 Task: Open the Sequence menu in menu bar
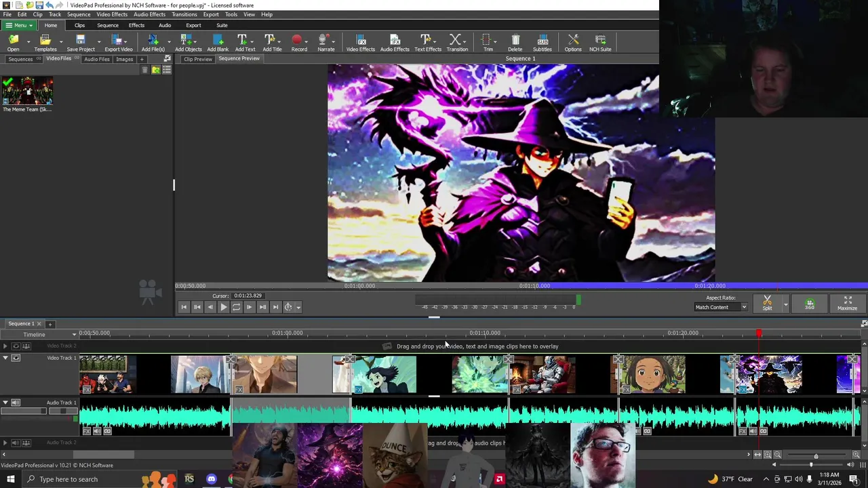coord(79,14)
